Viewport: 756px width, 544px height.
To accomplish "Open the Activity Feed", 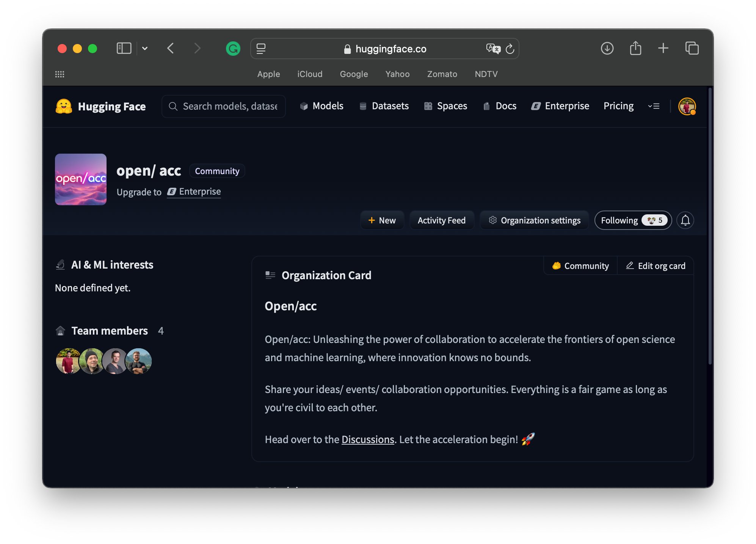I will pyautogui.click(x=441, y=220).
